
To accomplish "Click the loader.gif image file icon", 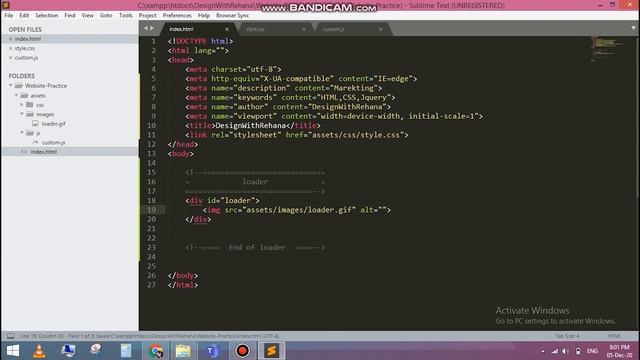I will coord(35,123).
